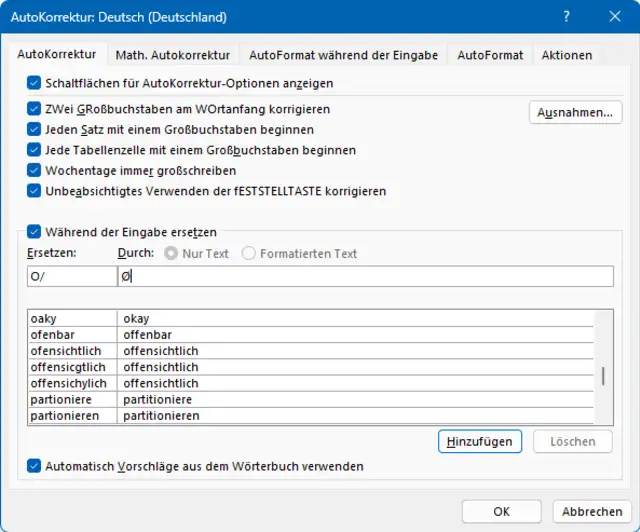Open AutoFormat während der Eingabe tab

click(x=343, y=55)
